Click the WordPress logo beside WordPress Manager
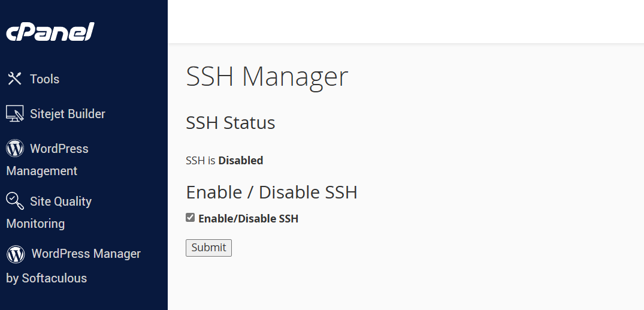Image resolution: width=644 pixels, height=310 pixels. [16, 254]
